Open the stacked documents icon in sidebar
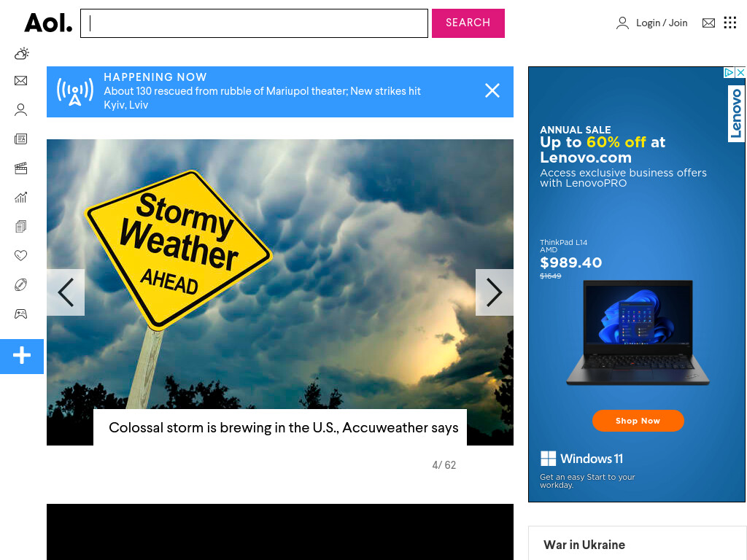747x560 pixels. [20, 226]
